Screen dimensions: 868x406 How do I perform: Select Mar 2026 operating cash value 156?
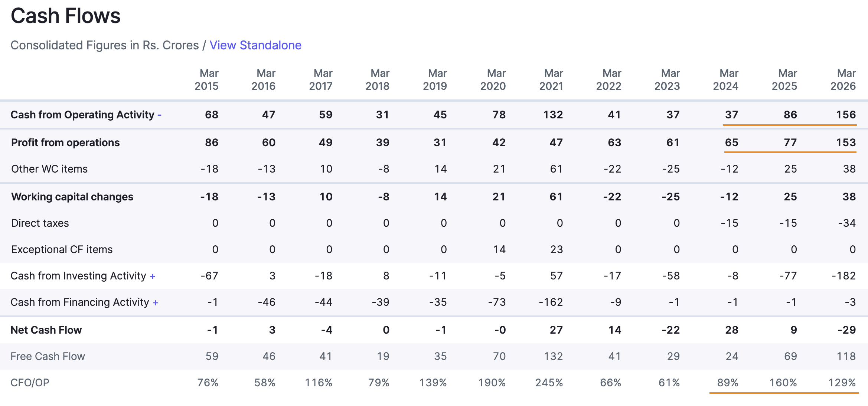(846, 115)
